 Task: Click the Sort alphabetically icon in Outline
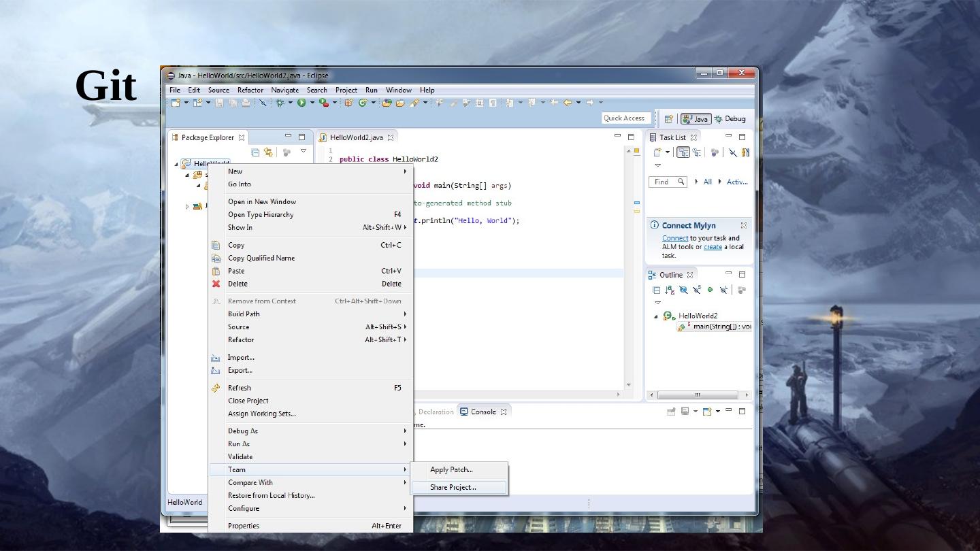(x=670, y=290)
